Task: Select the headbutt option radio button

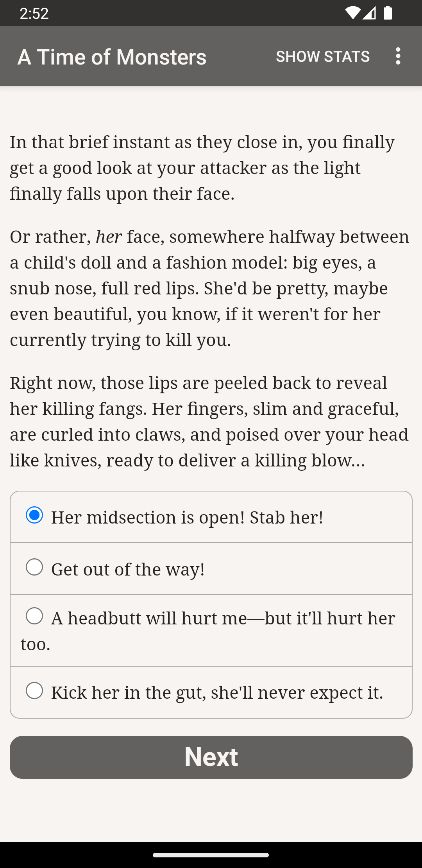Action: coord(34,616)
